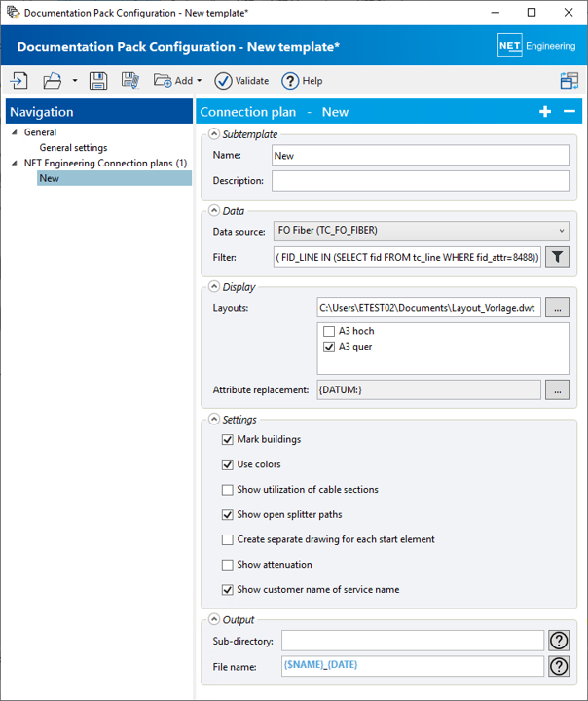The width and height of the screenshot is (588, 701).
Task: Click the plus icon in Connection plan header
Action: [x=545, y=112]
